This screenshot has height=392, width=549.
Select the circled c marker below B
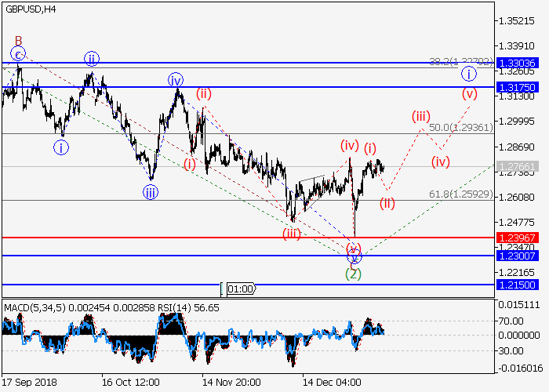tap(18, 54)
